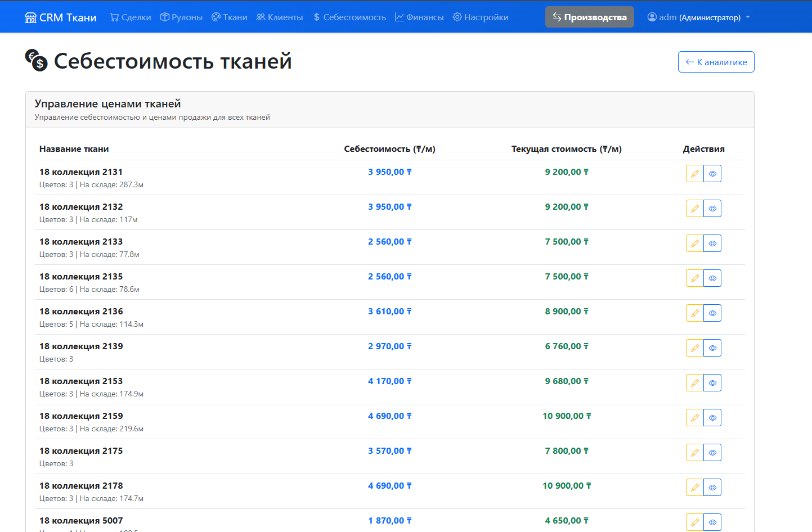View details of 18 коллекция 5007
Screen dimensions: 812x532
pos(712,522)
